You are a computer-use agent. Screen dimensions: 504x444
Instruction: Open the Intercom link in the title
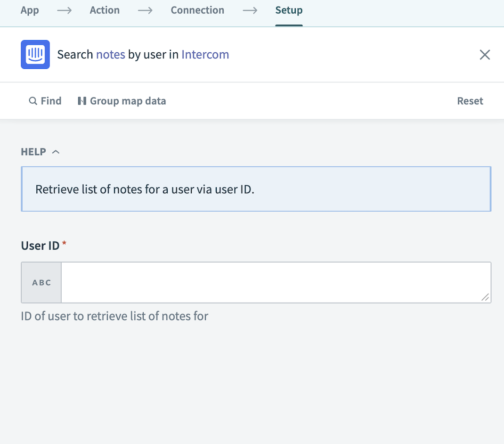(x=205, y=54)
